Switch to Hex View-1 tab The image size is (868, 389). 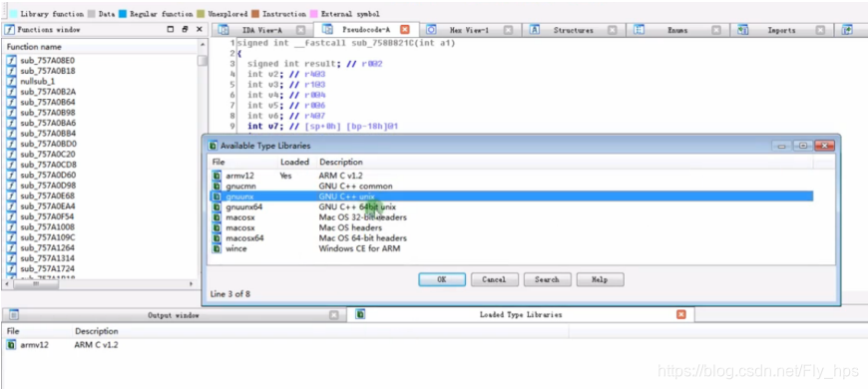click(x=469, y=31)
